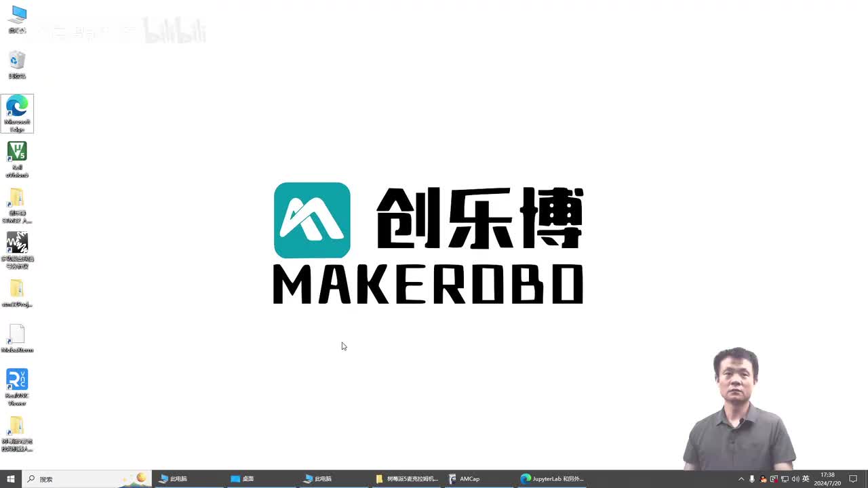Open the notification center icon
868x488 pixels.
click(853, 479)
